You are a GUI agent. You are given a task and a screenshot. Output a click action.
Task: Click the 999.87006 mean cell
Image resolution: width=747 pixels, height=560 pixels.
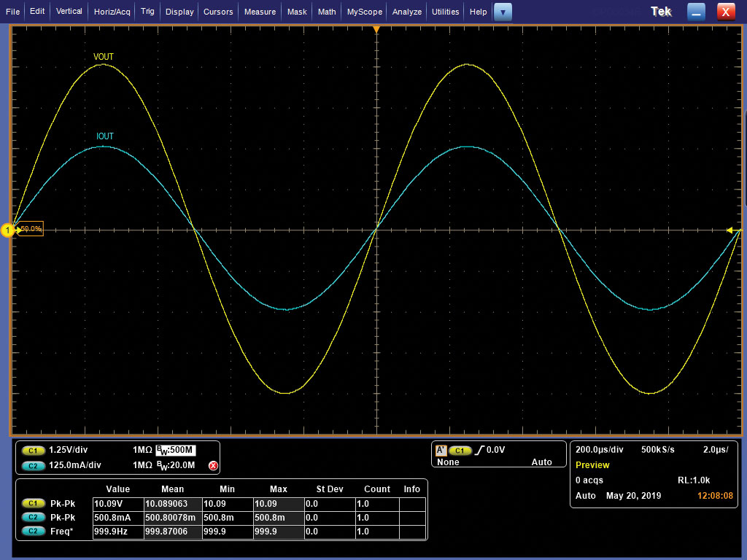pyautogui.click(x=173, y=532)
